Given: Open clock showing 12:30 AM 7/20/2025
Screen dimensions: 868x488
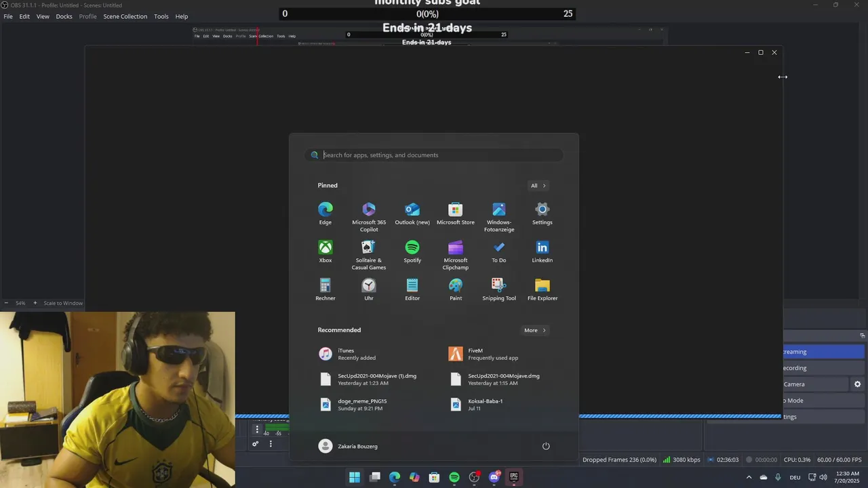Looking at the screenshot, I should click(x=848, y=477).
